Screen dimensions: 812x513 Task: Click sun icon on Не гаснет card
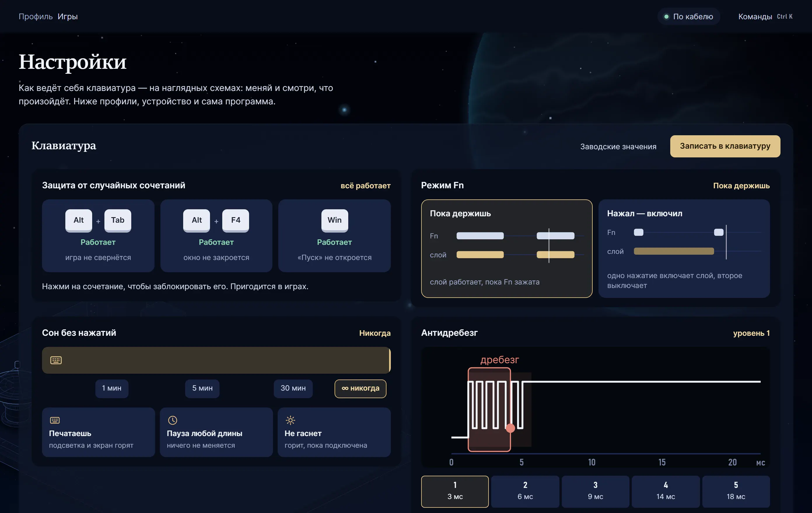click(x=290, y=420)
